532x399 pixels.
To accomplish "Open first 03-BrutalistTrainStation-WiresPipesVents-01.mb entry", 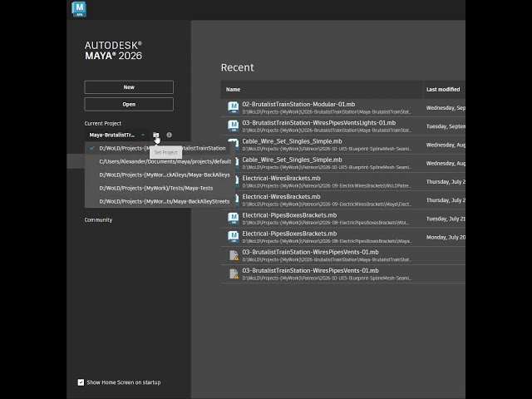I will point(342,255).
